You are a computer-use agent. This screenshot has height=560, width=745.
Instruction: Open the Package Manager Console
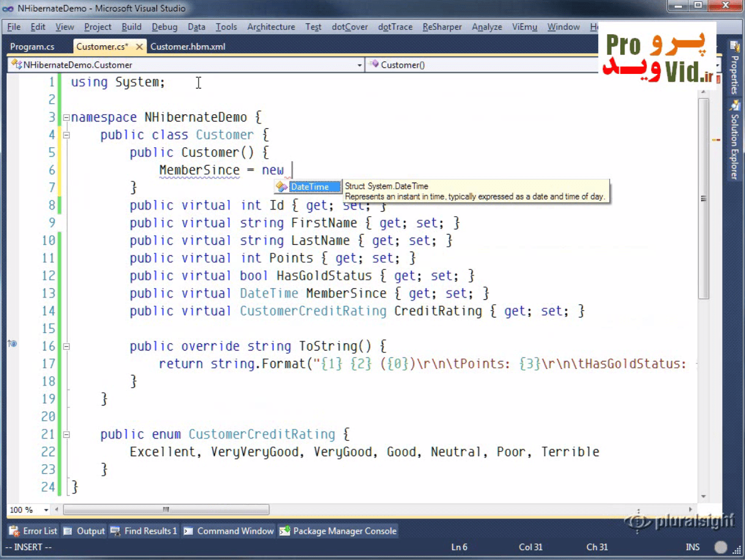[338, 531]
